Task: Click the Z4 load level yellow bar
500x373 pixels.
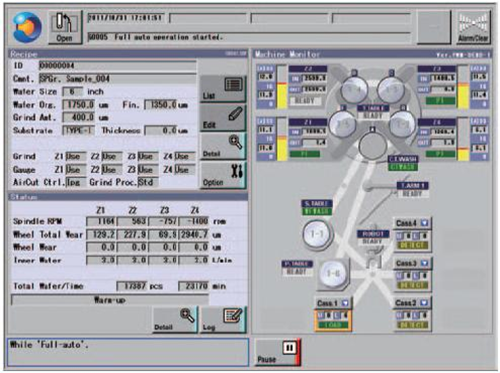Action: click(463, 155)
